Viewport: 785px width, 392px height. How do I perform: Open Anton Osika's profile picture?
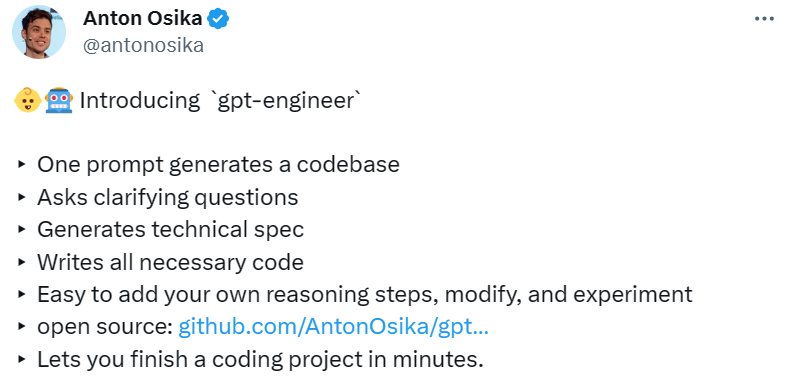click(x=39, y=32)
